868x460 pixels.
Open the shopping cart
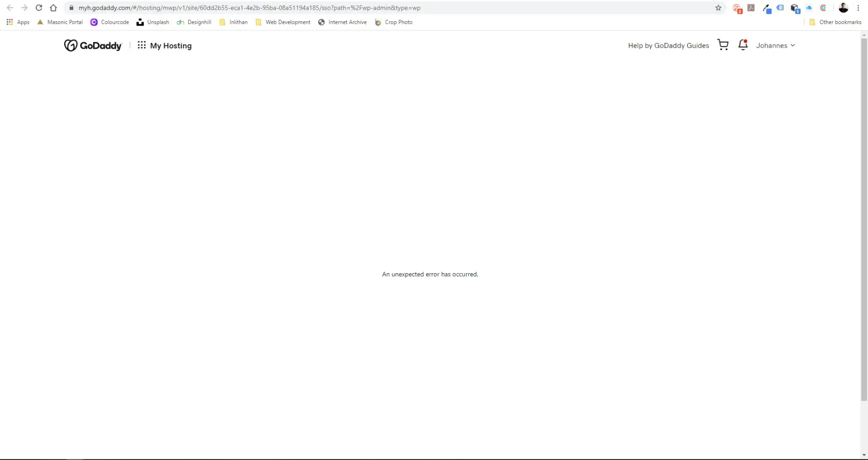pos(723,45)
